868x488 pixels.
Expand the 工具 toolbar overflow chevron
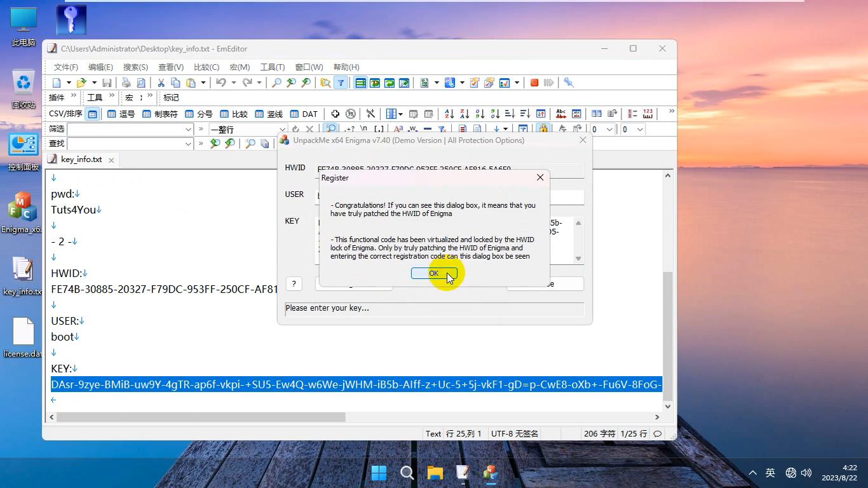pyautogui.click(x=112, y=97)
